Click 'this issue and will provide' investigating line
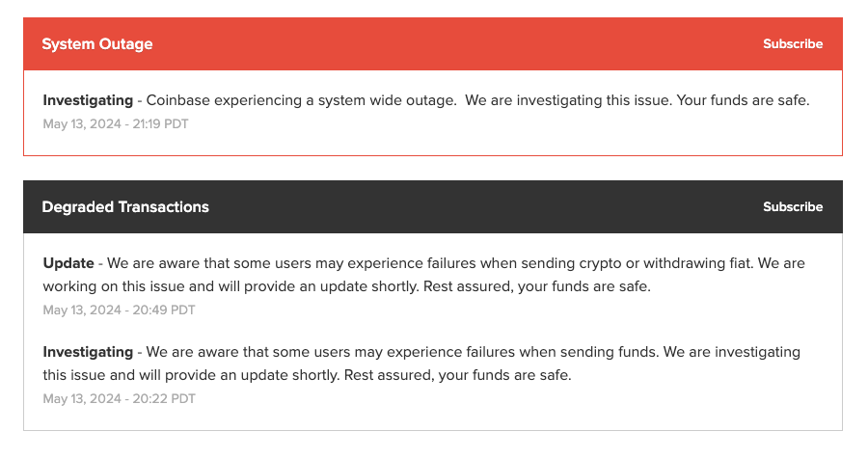Image resolution: width=868 pixels, height=458 pixels. pyautogui.click(x=129, y=375)
